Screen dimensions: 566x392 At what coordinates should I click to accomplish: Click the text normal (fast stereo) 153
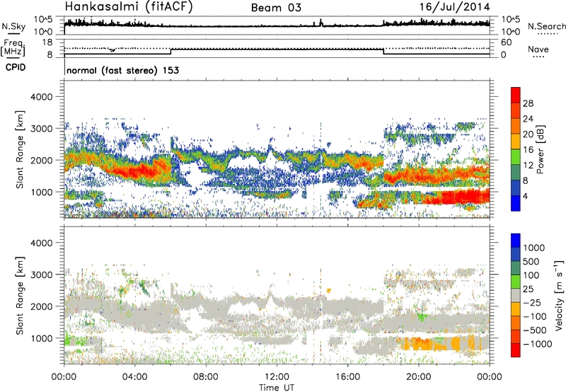pyautogui.click(x=122, y=70)
